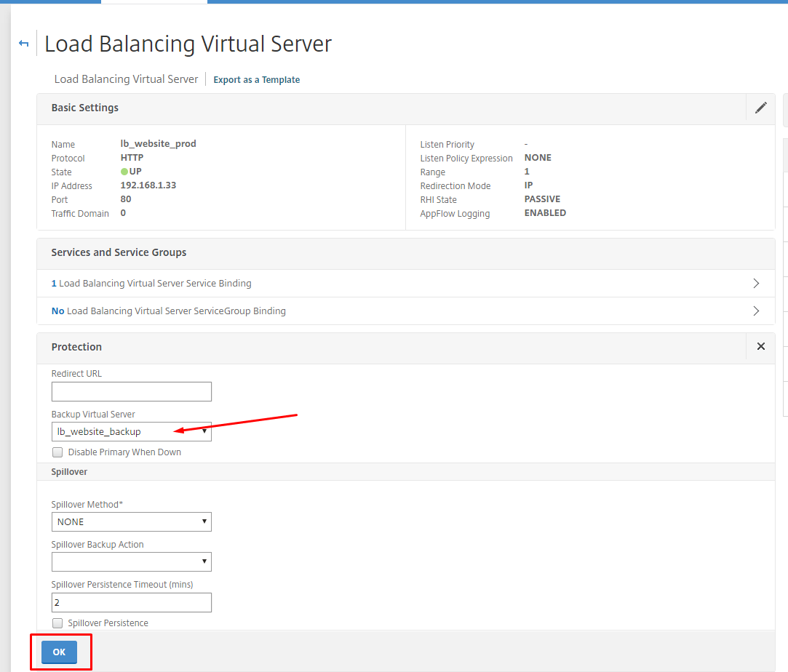Click into the Redirect URL field
This screenshot has height=672, width=788.
pyautogui.click(x=132, y=392)
